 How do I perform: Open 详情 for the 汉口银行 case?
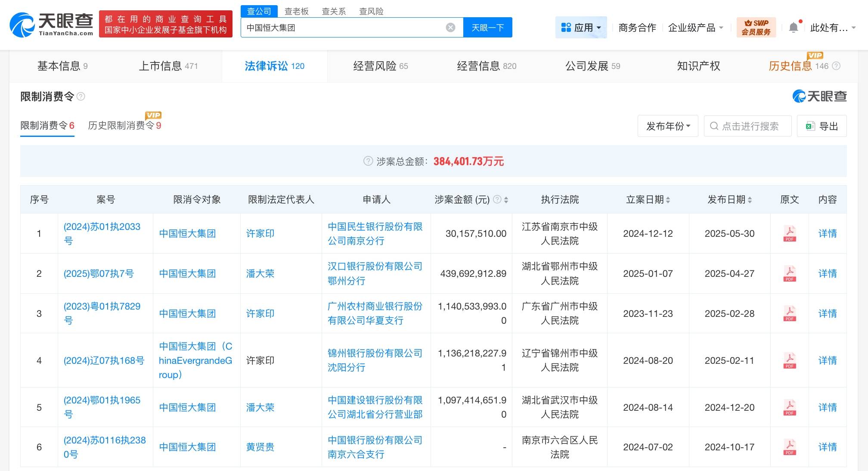[x=828, y=273]
